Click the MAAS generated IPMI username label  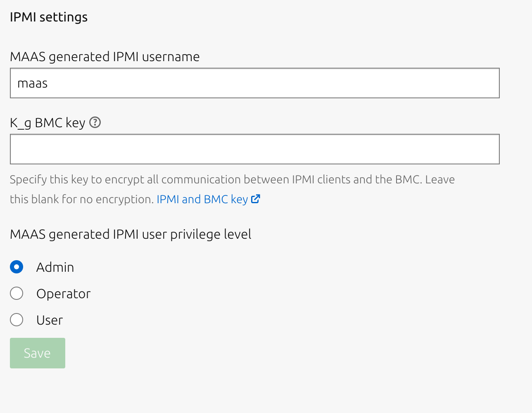(104, 57)
